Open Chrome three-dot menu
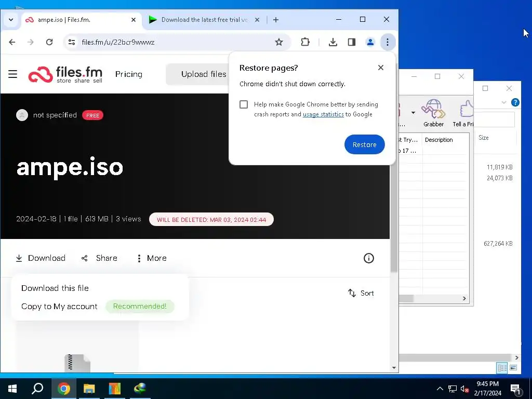Image resolution: width=532 pixels, height=399 pixels. (x=388, y=42)
